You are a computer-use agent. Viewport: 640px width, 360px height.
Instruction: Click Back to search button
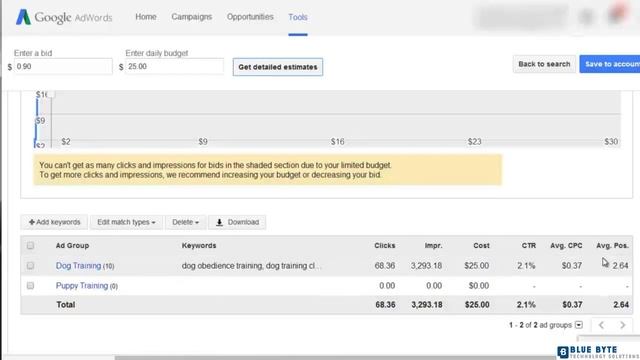tap(544, 64)
